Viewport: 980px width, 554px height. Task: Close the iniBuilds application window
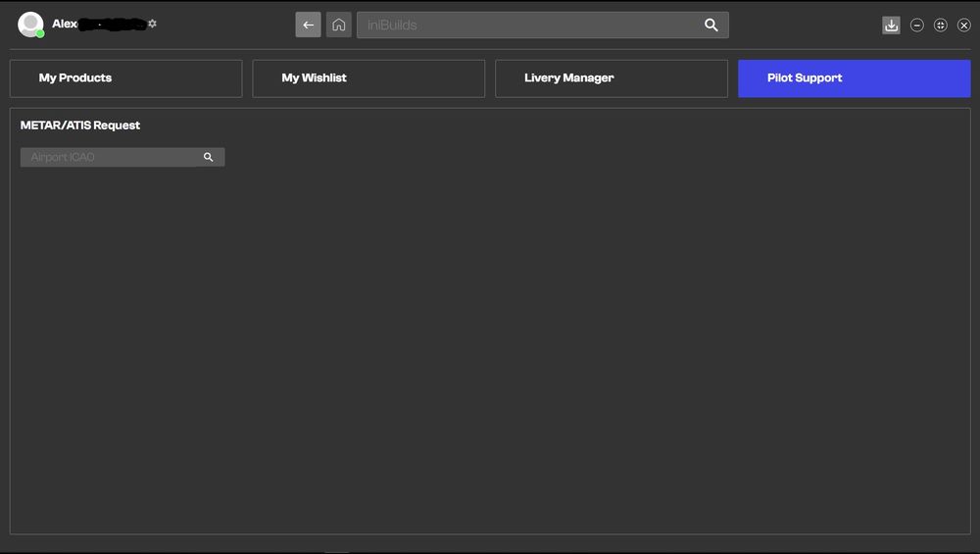pos(964,25)
